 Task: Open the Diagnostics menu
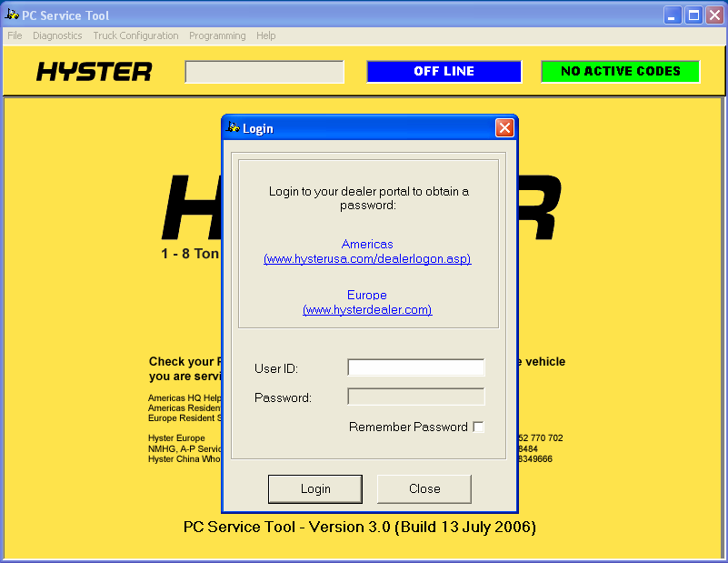click(x=57, y=35)
